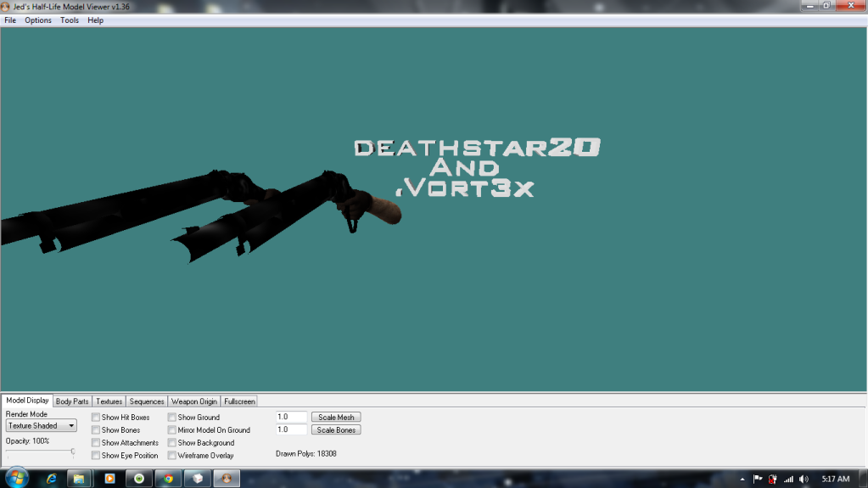Close the Model Viewer window
This screenshot has width=868, height=488.
(851, 6)
